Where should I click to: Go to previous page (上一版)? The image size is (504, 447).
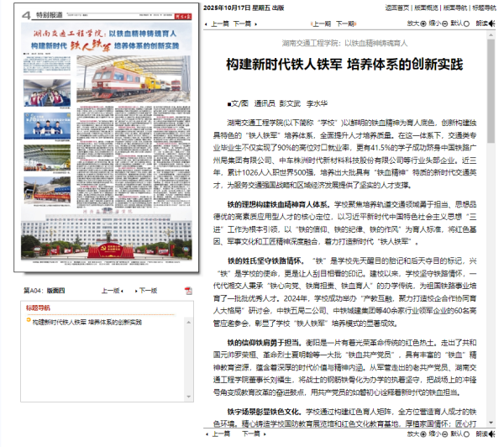click(112, 290)
